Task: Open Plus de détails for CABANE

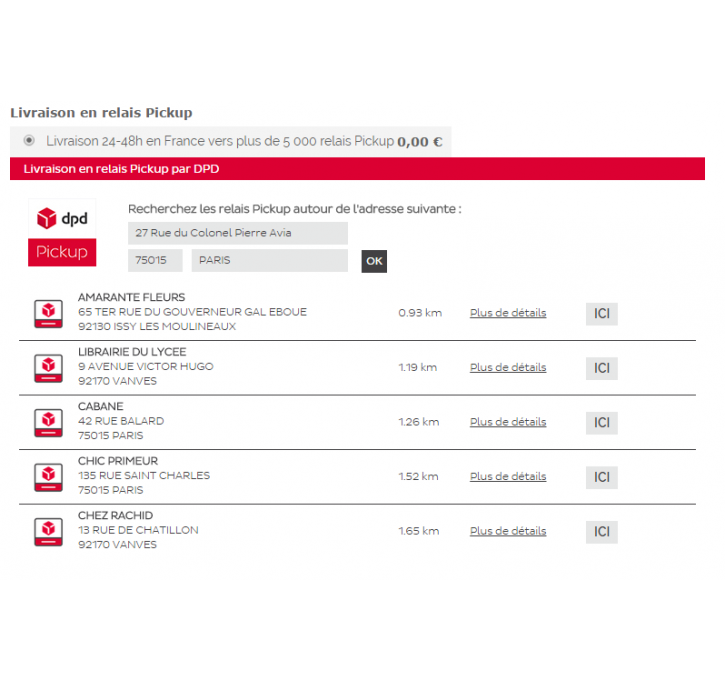Action: pyautogui.click(x=508, y=422)
